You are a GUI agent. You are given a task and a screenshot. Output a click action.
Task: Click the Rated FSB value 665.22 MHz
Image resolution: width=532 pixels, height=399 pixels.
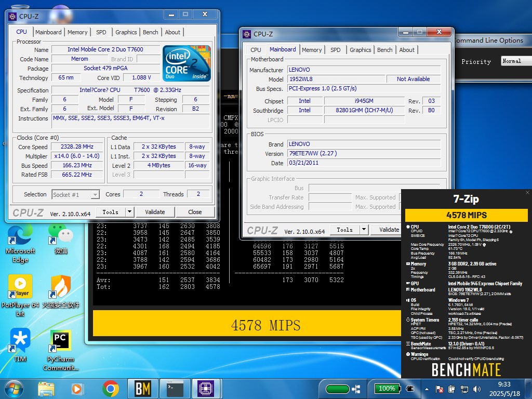coord(77,175)
